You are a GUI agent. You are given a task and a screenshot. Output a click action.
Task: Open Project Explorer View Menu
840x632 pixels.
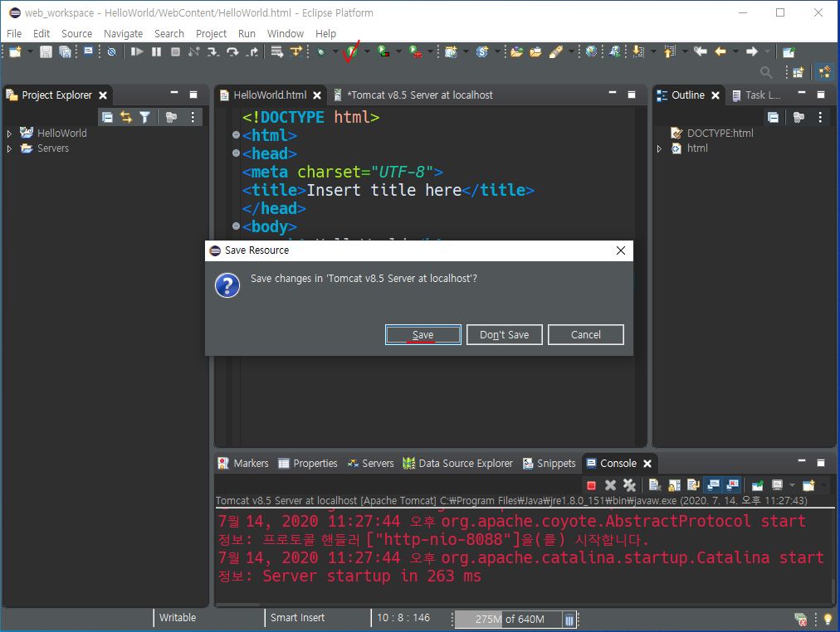[x=193, y=117]
